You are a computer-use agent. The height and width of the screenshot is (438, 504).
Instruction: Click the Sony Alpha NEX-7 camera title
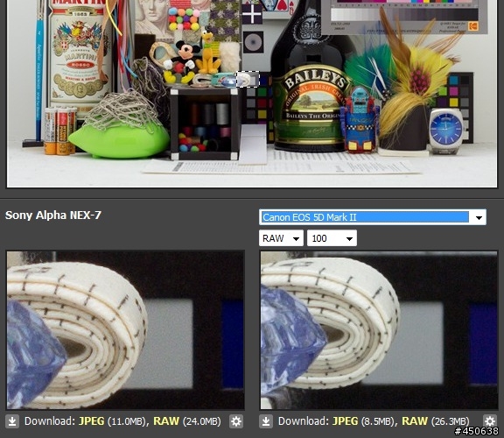(53, 215)
